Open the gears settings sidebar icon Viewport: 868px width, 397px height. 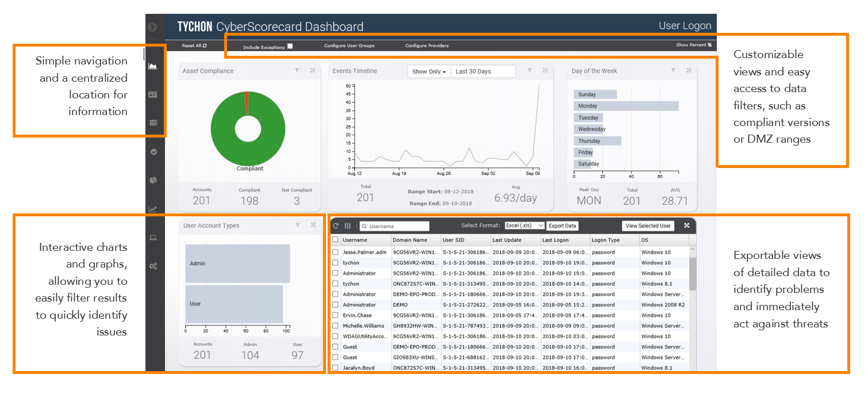pyautogui.click(x=153, y=266)
